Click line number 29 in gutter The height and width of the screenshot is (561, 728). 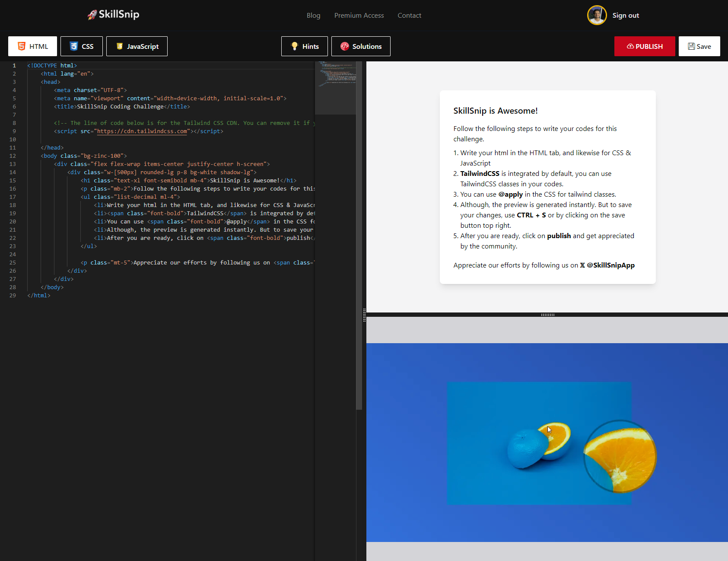13,296
